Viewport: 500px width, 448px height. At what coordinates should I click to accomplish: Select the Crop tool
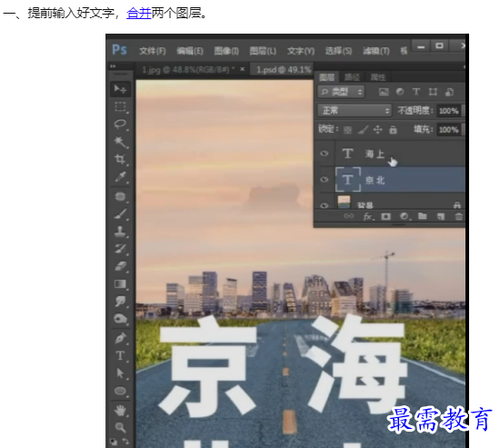pyautogui.click(x=120, y=159)
